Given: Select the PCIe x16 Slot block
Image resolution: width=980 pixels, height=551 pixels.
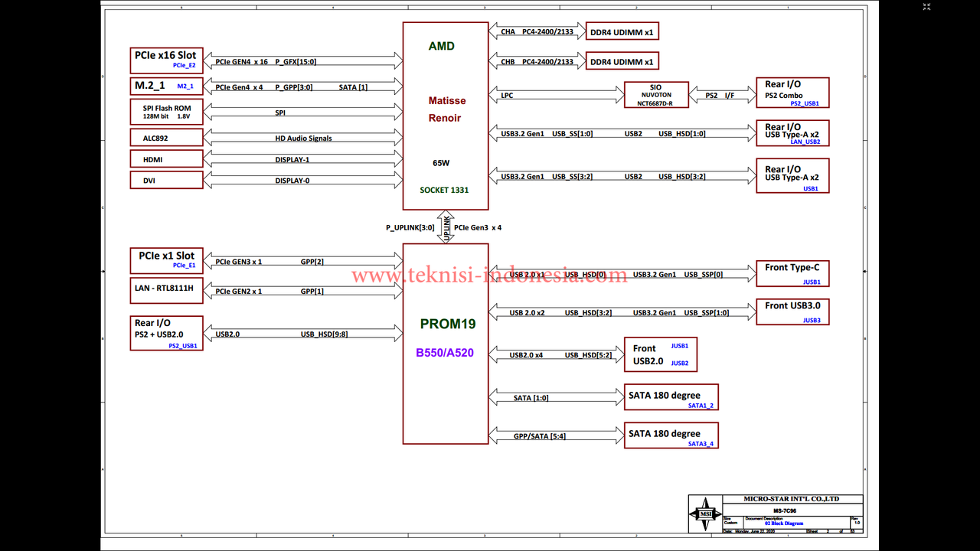Looking at the screenshot, I should (x=167, y=60).
